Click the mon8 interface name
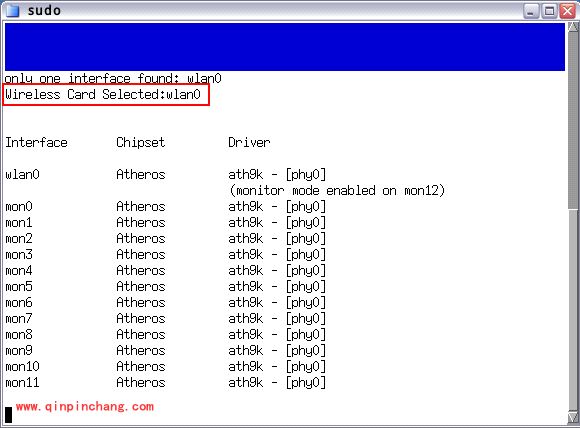580x428 pixels. click(19, 334)
